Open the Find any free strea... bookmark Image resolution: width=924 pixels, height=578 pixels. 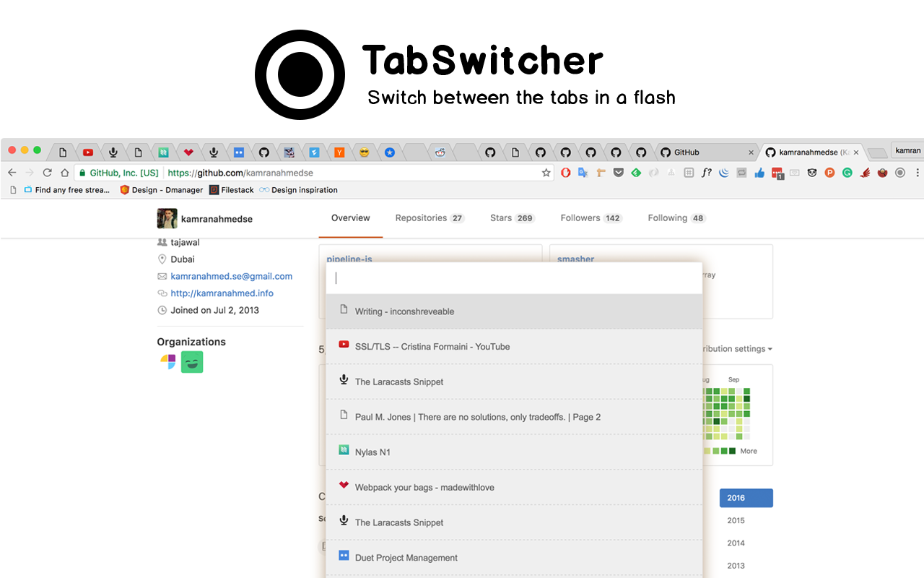coord(66,190)
